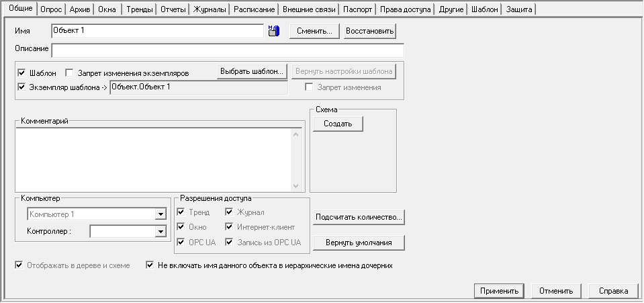Screen dimensions: 644x303
Task: Click Подсчитать количество... button
Action: [x=359, y=218]
